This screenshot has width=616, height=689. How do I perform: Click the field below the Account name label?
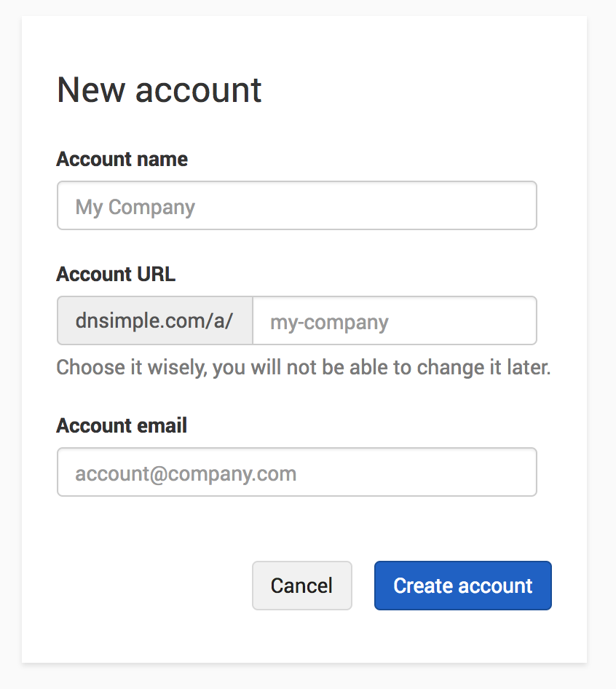coord(296,206)
